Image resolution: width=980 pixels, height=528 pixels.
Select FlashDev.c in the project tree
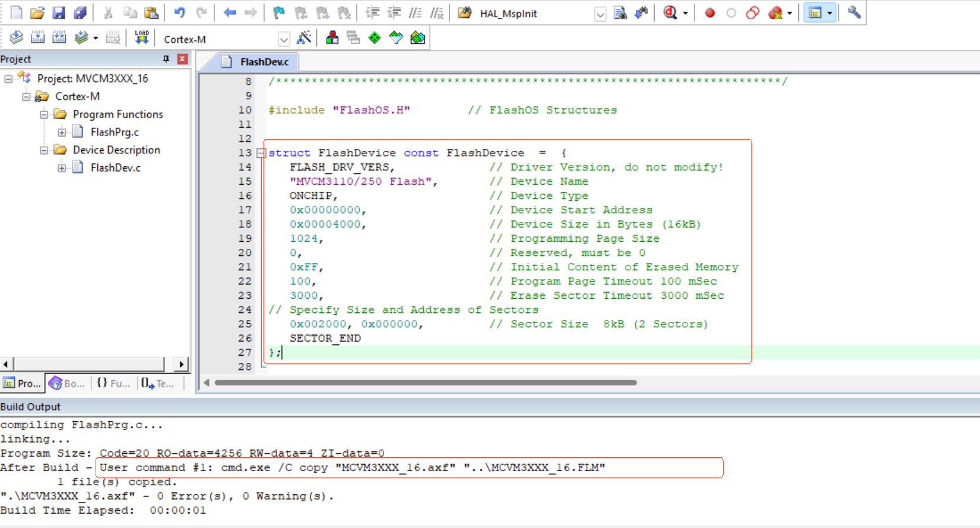pos(115,168)
